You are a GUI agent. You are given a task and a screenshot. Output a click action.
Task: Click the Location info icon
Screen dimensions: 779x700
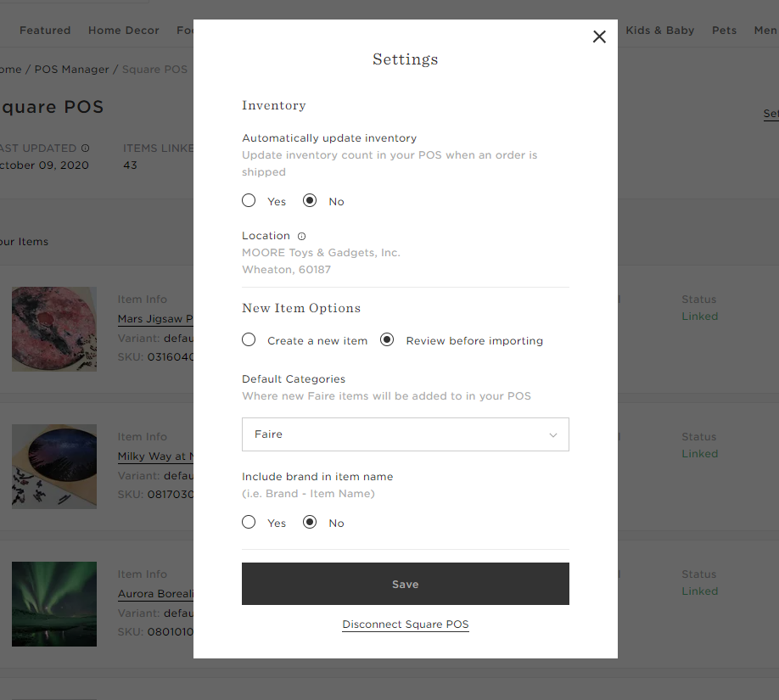(x=301, y=237)
